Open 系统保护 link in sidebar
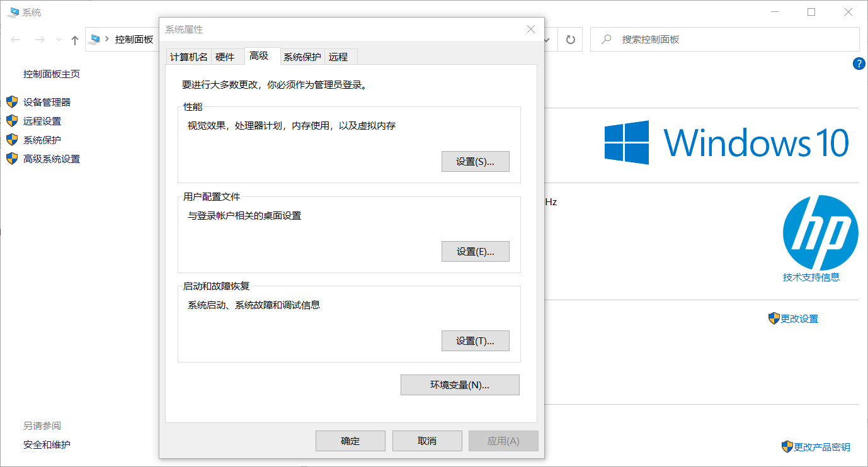The width and height of the screenshot is (868, 467). click(42, 140)
